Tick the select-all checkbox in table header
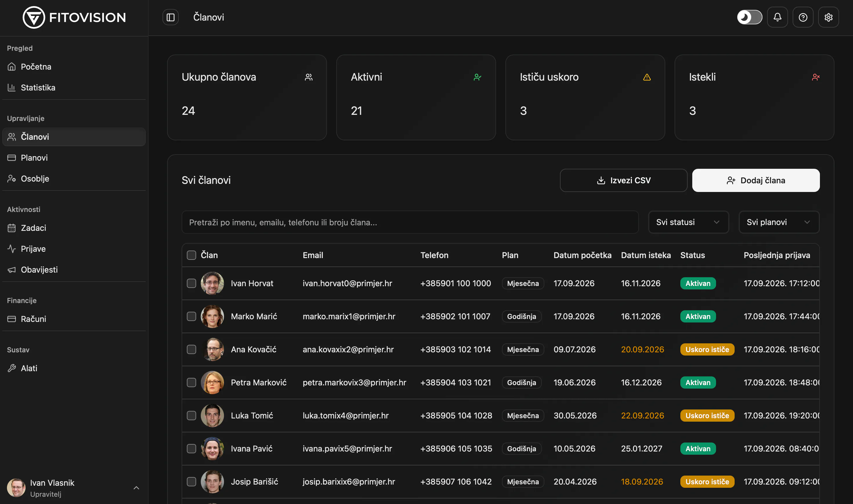This screenshot has height=504, width=853. [191, 255]
